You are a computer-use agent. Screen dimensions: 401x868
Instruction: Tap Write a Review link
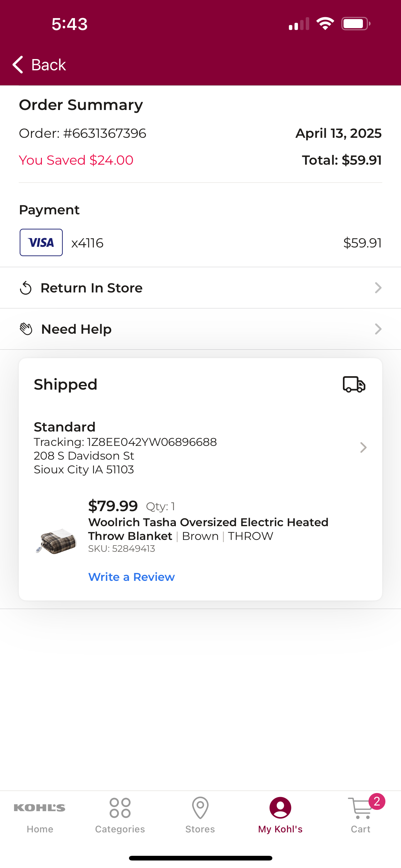coord(131,577)
